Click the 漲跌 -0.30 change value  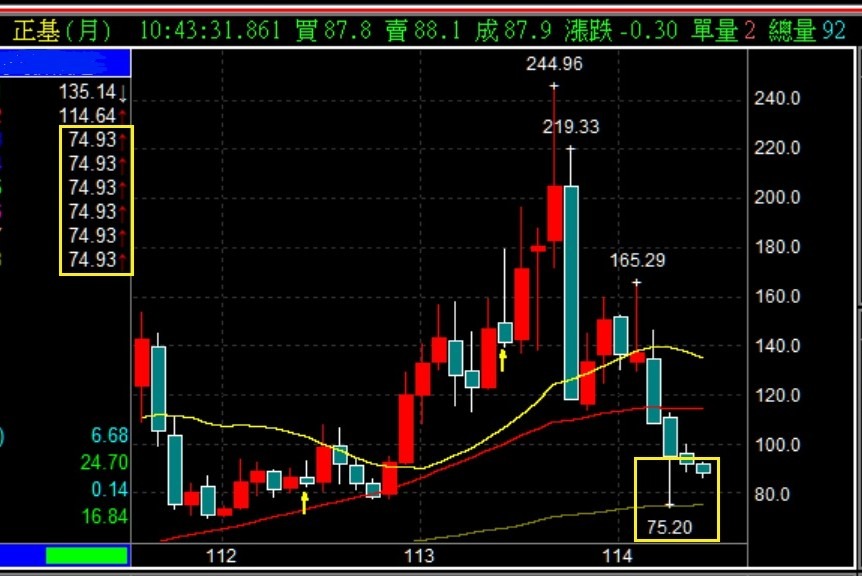click(x=621, y=30)
